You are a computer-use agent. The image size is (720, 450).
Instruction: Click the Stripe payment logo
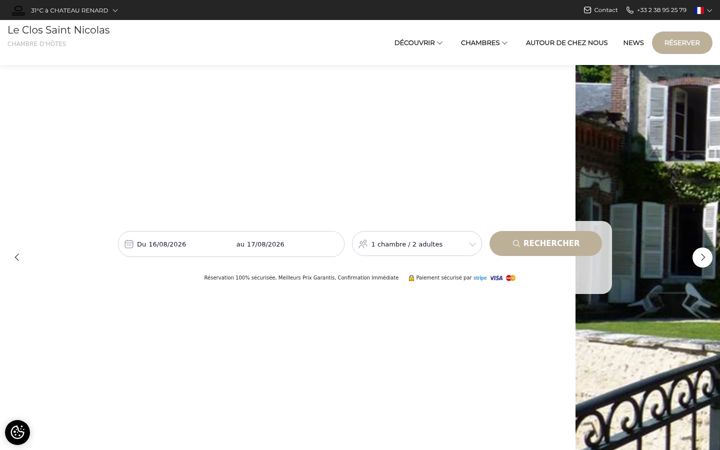pyautogui.click(x=480, y=278)
